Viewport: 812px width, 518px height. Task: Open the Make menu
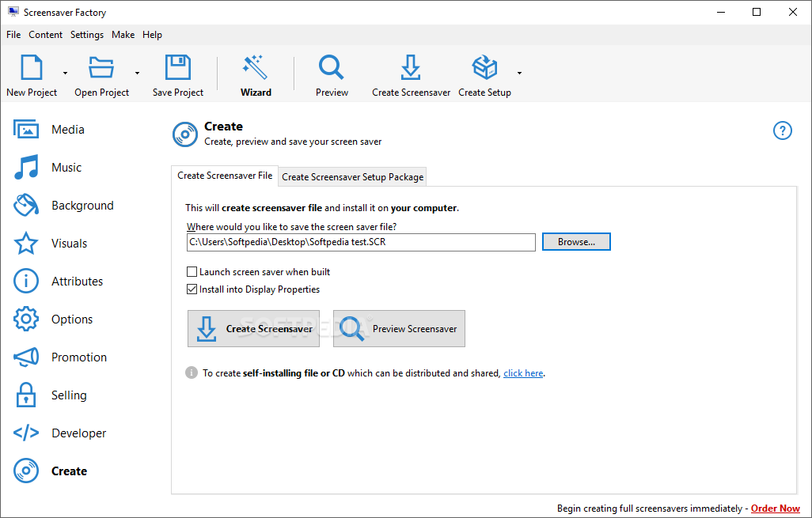[x=123, y=35]
